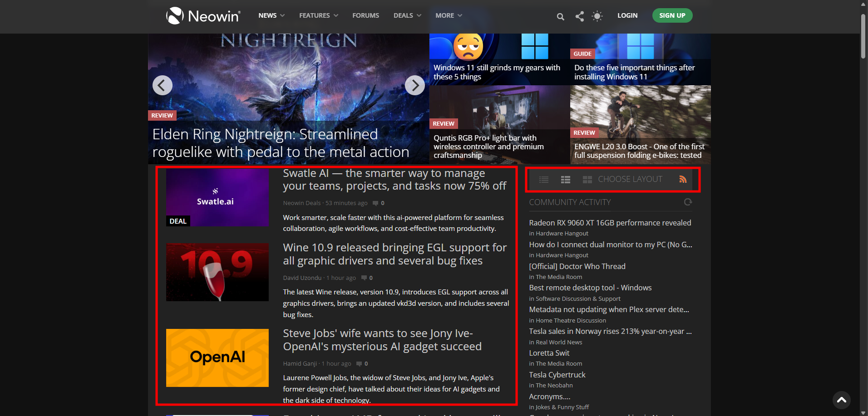Click the Neowin logo
The height and width of the screenshot is (416, 868).
click(x=203, y=15)
